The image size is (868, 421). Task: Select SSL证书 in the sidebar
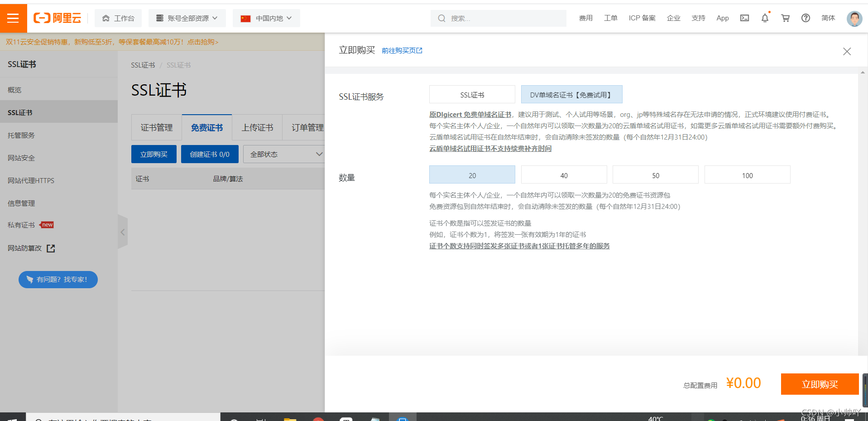tap(59, 111)
